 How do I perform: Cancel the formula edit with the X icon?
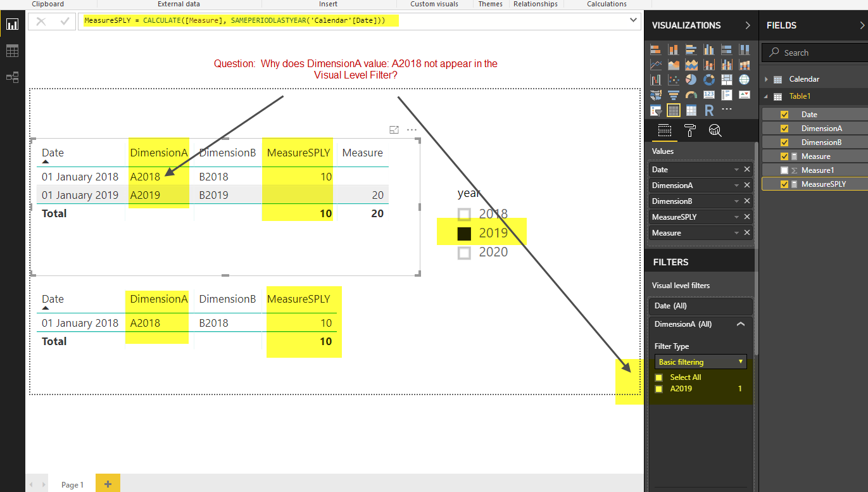coord(41,22)
